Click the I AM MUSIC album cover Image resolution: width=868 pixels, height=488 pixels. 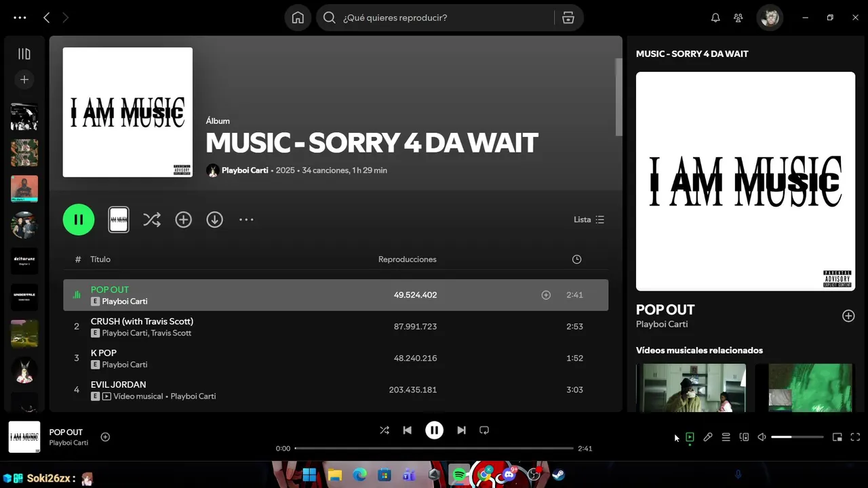click(127, 112)
